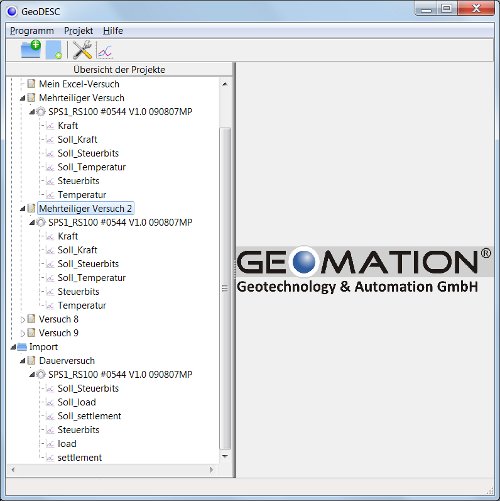Screen dimensions: 500x501
Task: Click the panel splitter divider handle
Action: tap(234, 270)
